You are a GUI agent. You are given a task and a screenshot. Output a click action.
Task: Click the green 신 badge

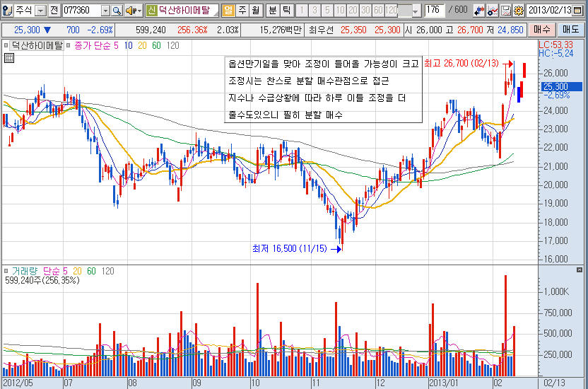[x=151, y=10]
